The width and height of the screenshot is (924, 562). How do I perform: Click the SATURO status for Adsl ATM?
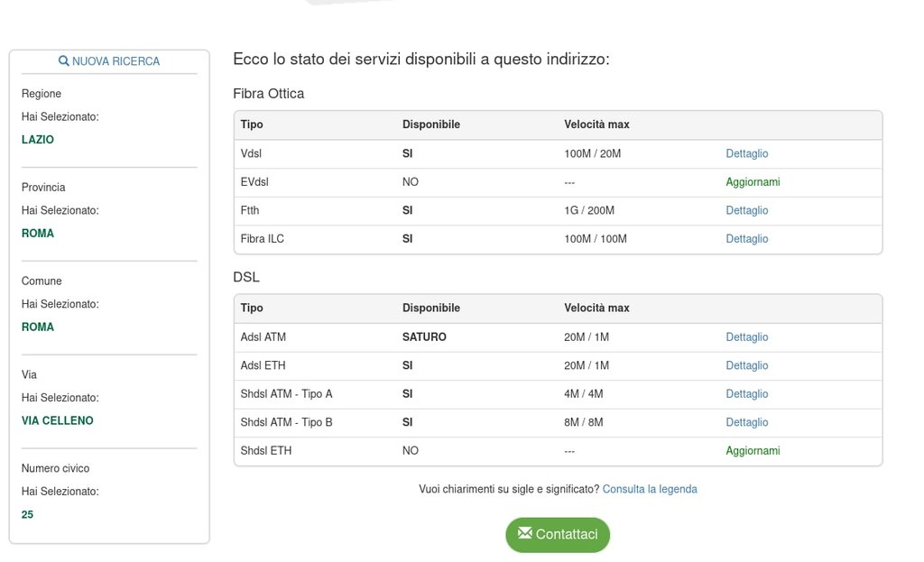(x=424, y=337)
